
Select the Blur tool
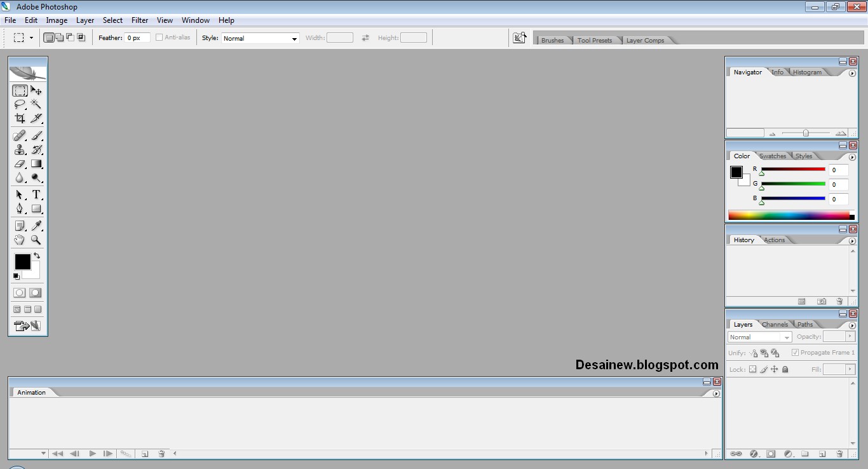pos(20,178)
